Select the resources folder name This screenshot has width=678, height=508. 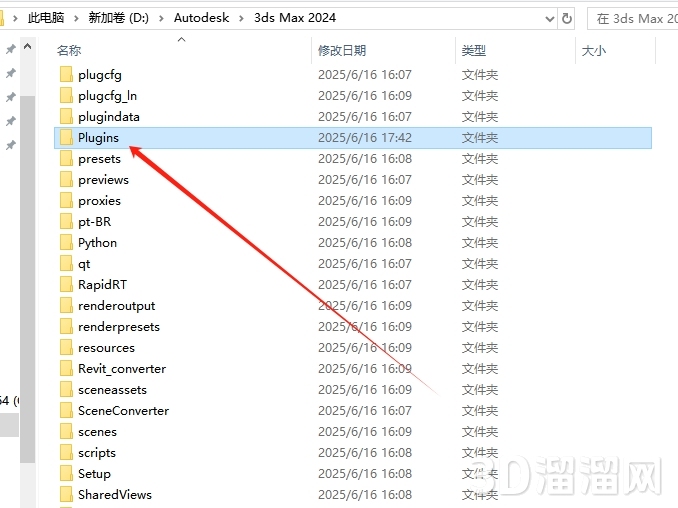(106, 348)
